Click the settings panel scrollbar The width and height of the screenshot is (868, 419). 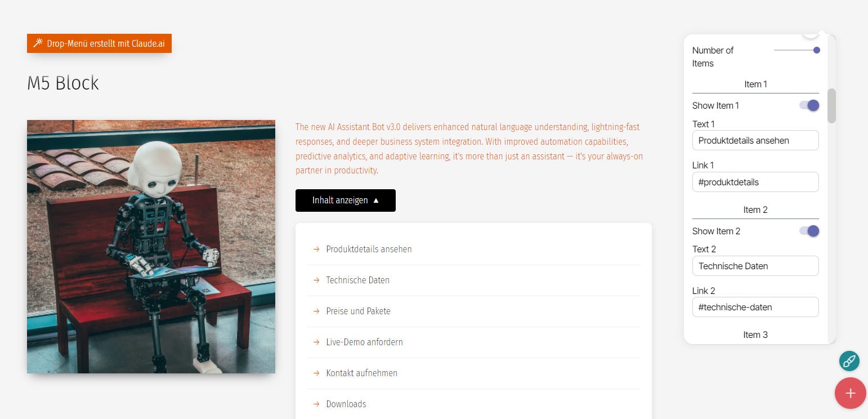[x=831, y=105]
